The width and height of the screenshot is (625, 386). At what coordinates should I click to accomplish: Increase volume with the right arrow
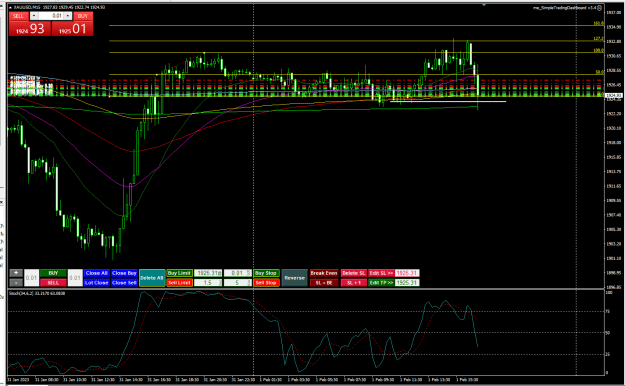tap(68, 16)
